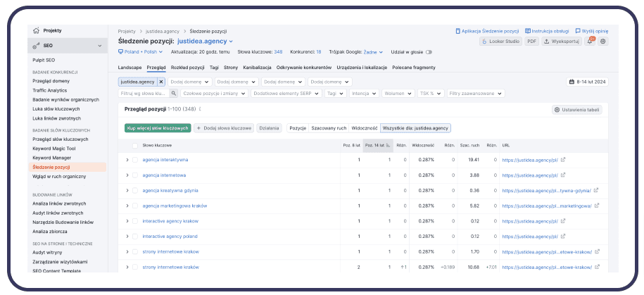Open Ustawienia tabeli settings

(x=577, y=110)
